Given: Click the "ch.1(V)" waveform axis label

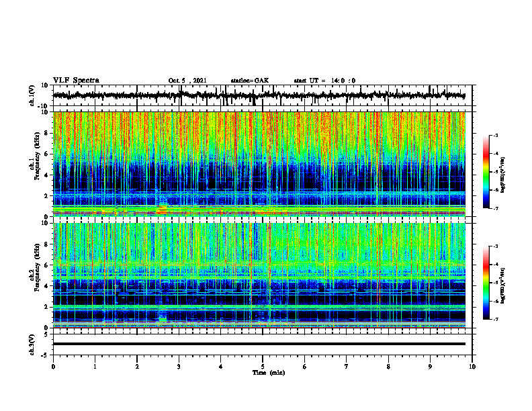Looking at the screenshot, I should pyautogui.click(x=32, y=96).
